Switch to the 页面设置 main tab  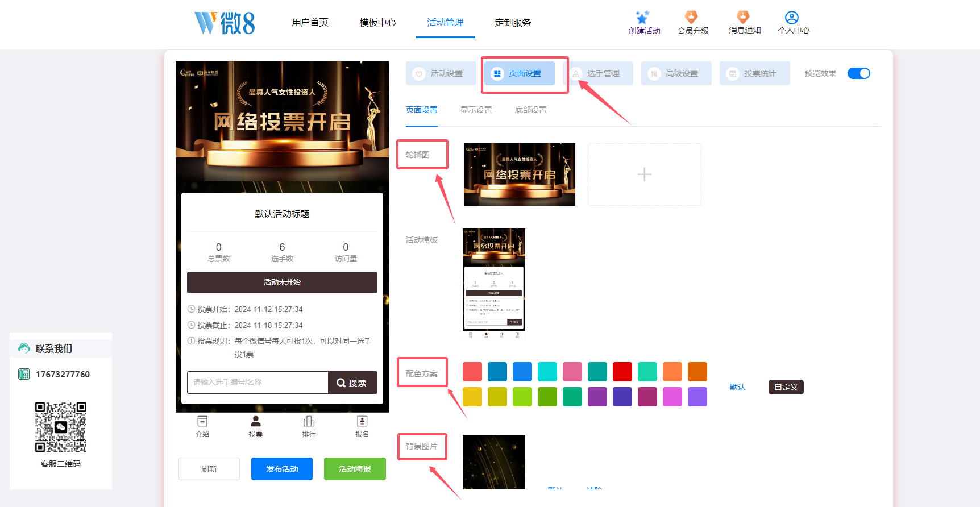pos(520,73)
